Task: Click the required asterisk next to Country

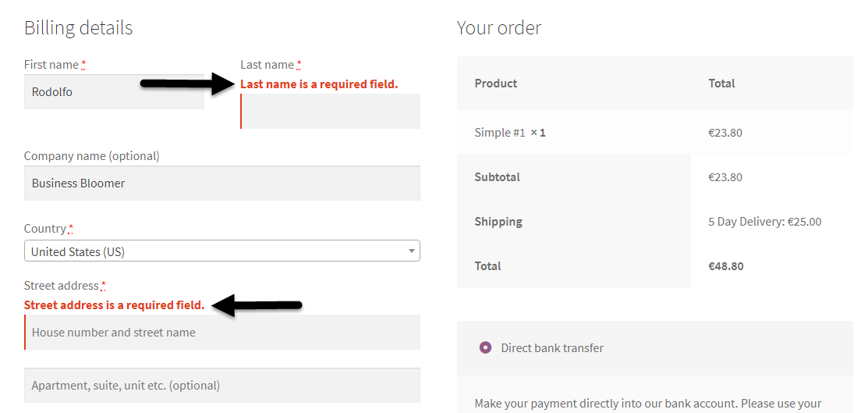Action: tap(71, 229)
